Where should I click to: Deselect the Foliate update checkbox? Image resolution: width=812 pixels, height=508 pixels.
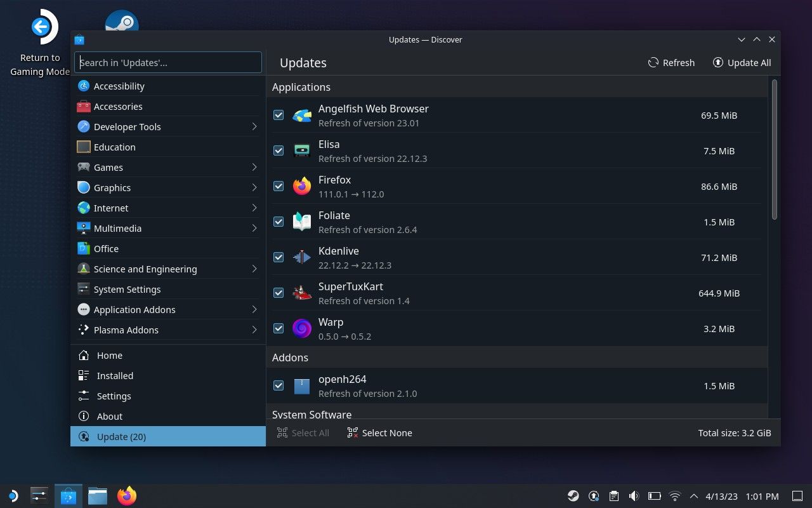pos(278,222)
